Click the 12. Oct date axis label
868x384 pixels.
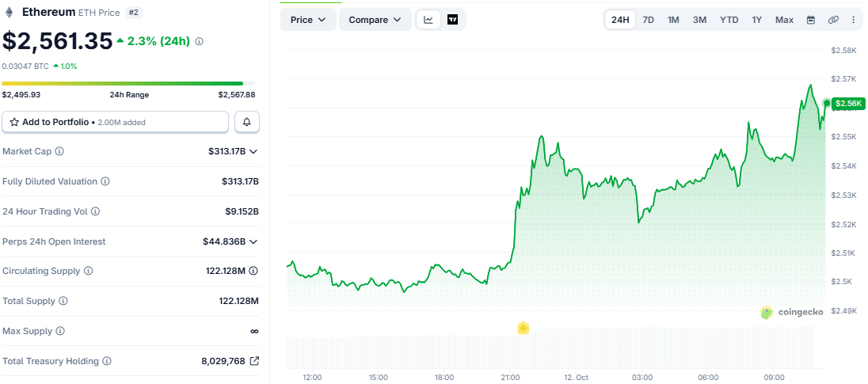pyautogui.click(x=577, y=377)
